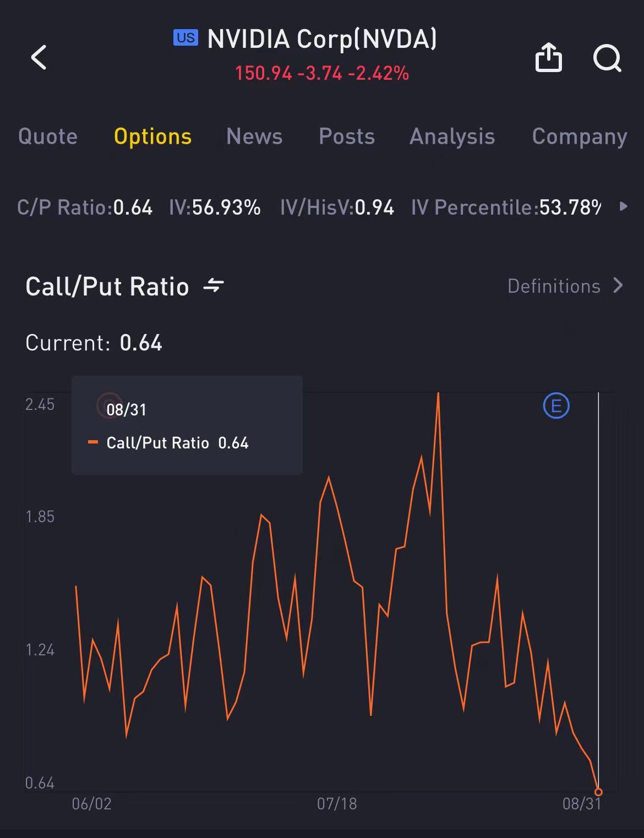The height and width of the screenshot is (838, 644).
Task: Tap the Call/Put Ratio chart title
Action: pos(107,287)
